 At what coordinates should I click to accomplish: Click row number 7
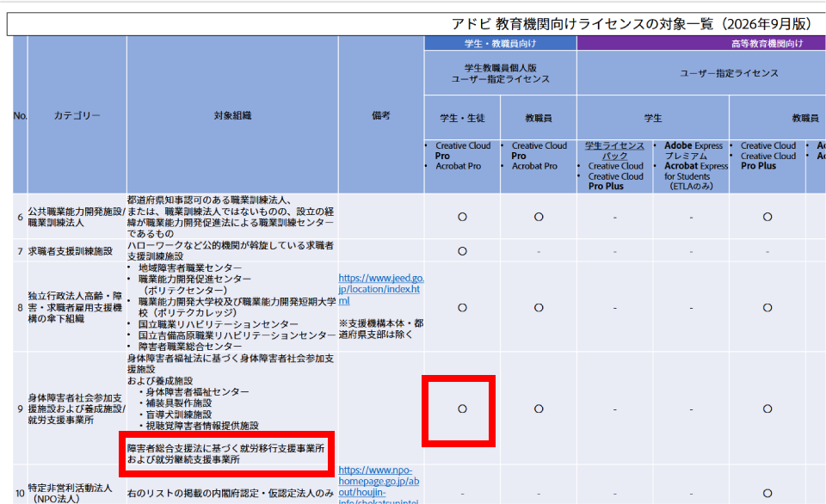click(20, 251)
